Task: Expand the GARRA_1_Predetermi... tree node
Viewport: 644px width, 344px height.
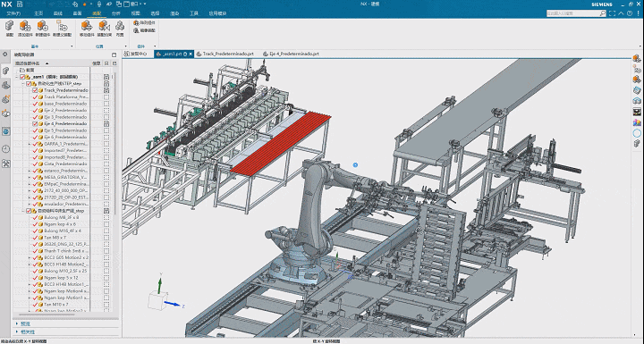Action: tap(30, 144)
